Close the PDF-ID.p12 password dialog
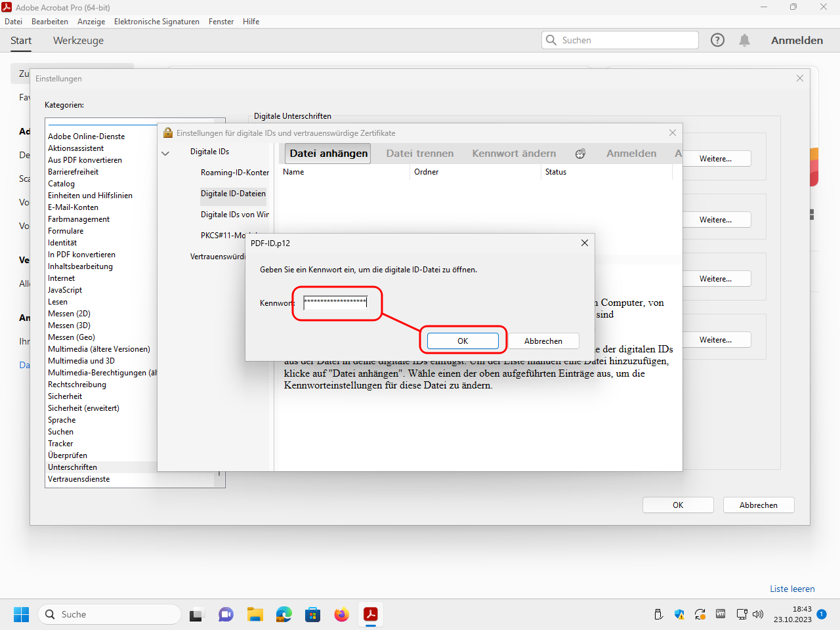 pos(584,243)
